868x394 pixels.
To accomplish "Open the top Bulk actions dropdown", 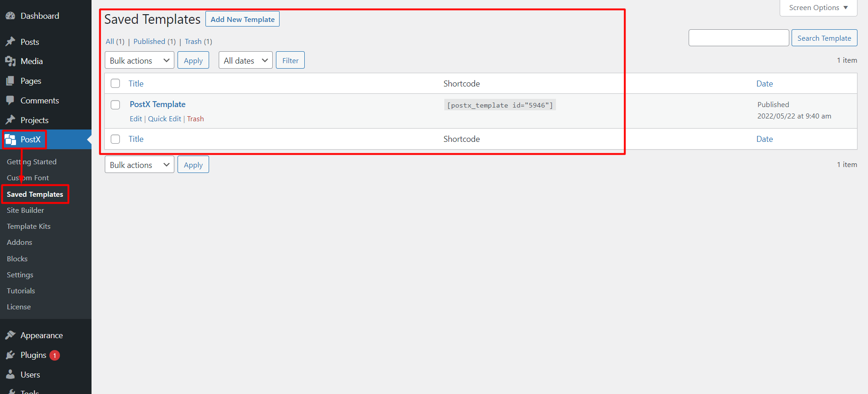I will (x=139, y=60).
